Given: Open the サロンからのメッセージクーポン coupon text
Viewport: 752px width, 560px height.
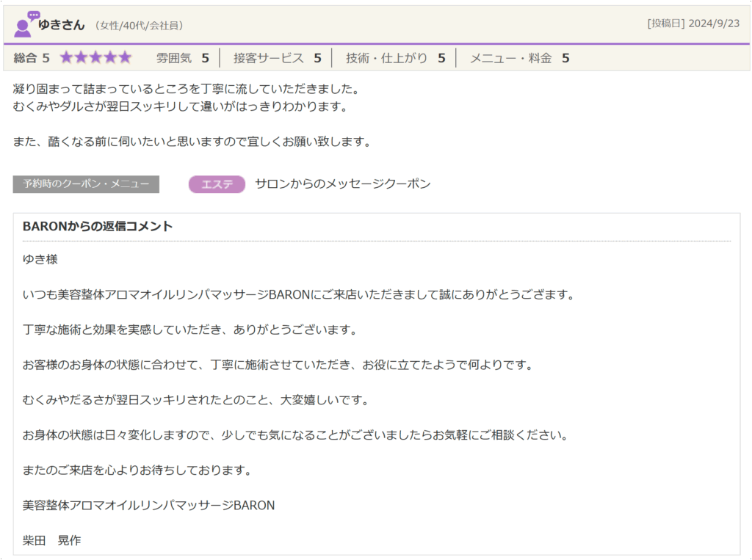Looking at the screenshot, I should [342, 184].
